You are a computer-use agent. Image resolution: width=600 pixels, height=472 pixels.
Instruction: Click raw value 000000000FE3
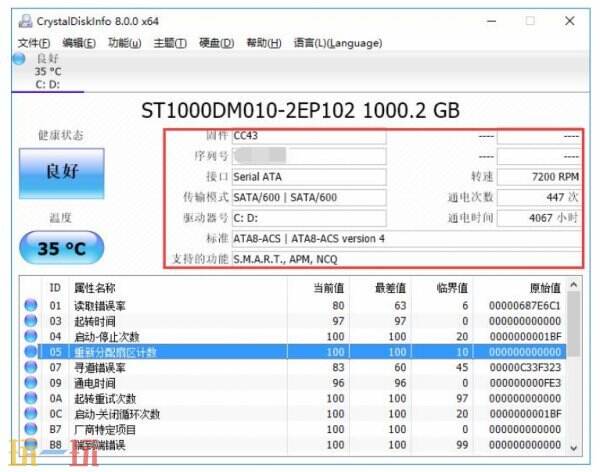tap(525, 383)
